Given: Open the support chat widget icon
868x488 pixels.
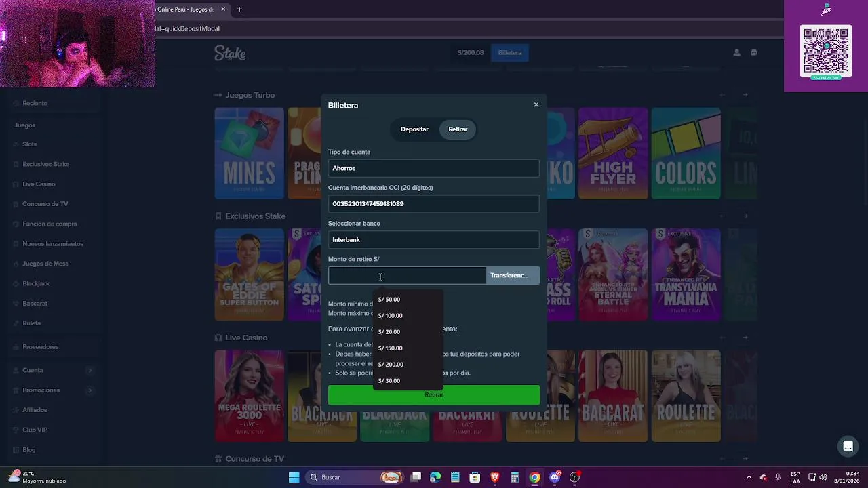Looking at the screenshot, I should coord(848,446).
